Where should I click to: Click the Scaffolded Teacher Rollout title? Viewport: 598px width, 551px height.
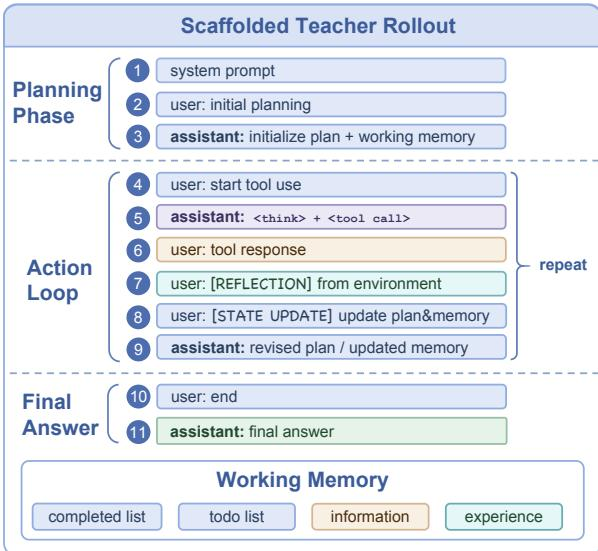(318, 26)
